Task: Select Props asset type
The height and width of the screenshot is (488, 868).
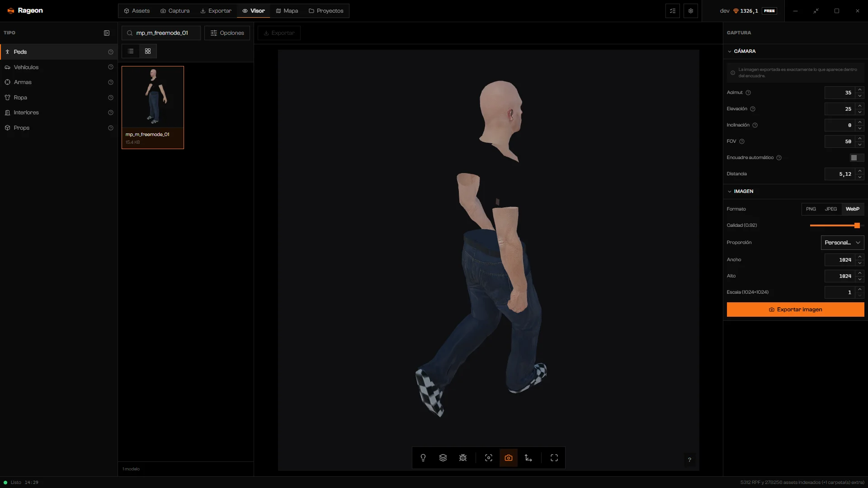Action: (59, 128)
